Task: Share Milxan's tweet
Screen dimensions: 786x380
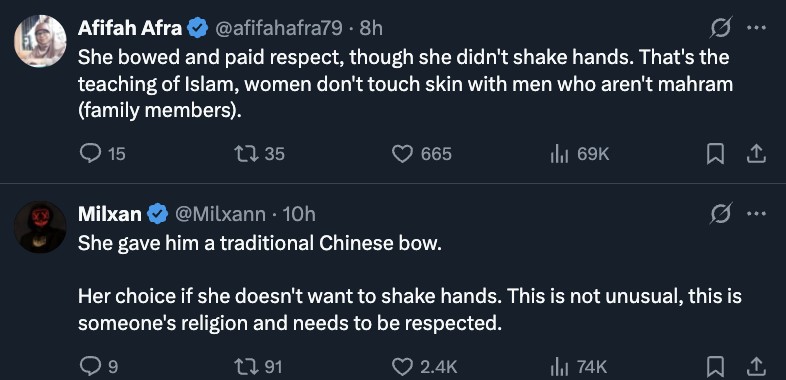Action: [x=756, y=367]
